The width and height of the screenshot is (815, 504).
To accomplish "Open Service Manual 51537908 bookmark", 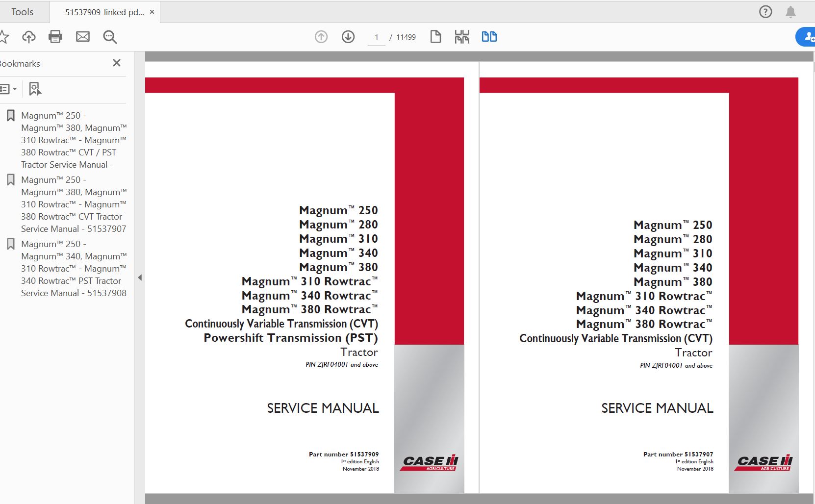I will (74, 269).
